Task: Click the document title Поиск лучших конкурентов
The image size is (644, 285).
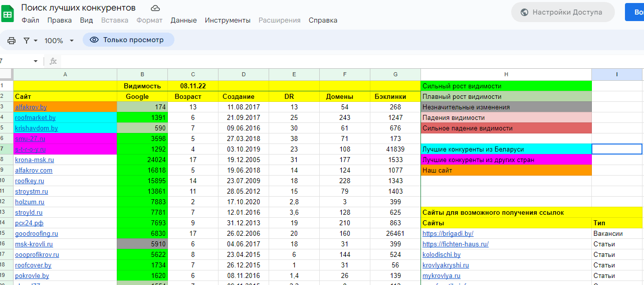Action: click(x=78, y=8)
